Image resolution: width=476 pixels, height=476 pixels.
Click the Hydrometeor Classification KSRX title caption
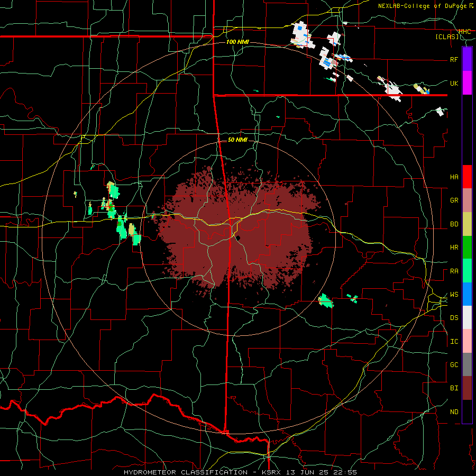point(240,472)
